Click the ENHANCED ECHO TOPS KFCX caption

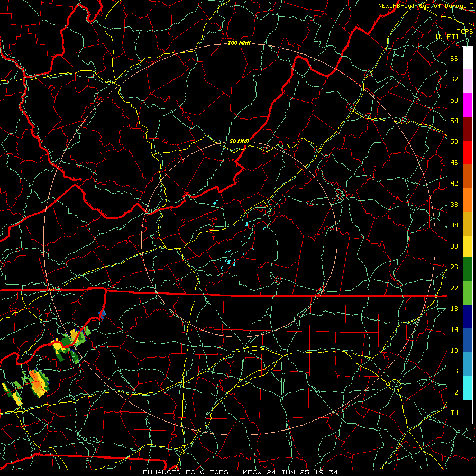click(240, 472)
